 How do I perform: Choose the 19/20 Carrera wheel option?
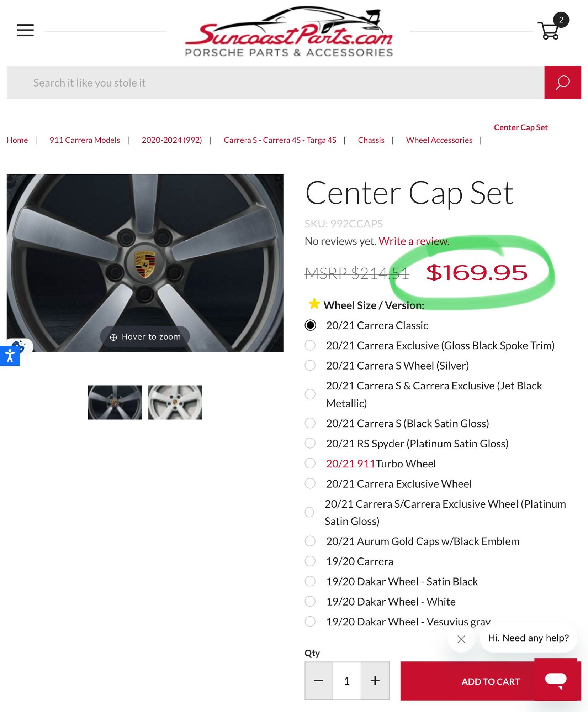310,561
